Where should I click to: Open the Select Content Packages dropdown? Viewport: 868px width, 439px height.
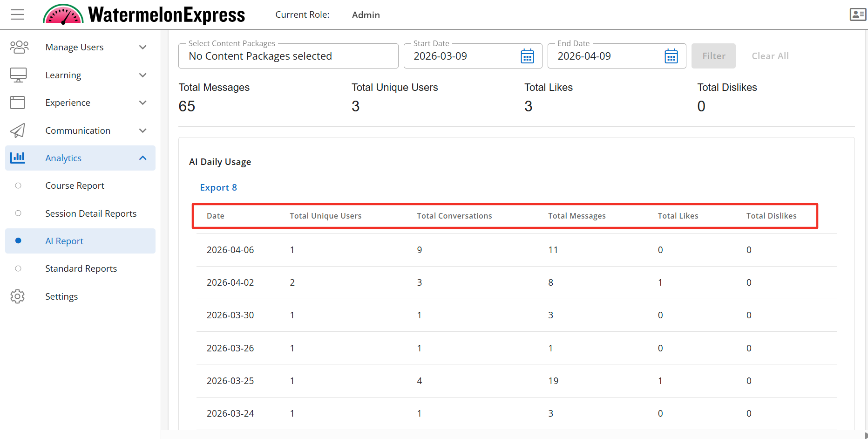(288, 56)
